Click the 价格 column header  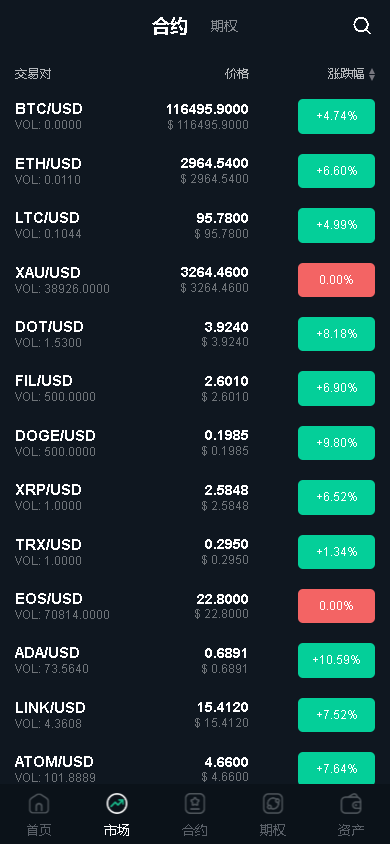(237, 74)
